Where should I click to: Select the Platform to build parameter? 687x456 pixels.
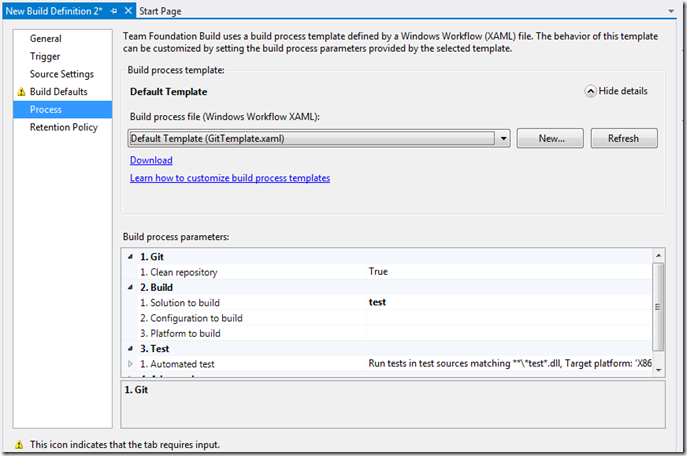[180, 334]
